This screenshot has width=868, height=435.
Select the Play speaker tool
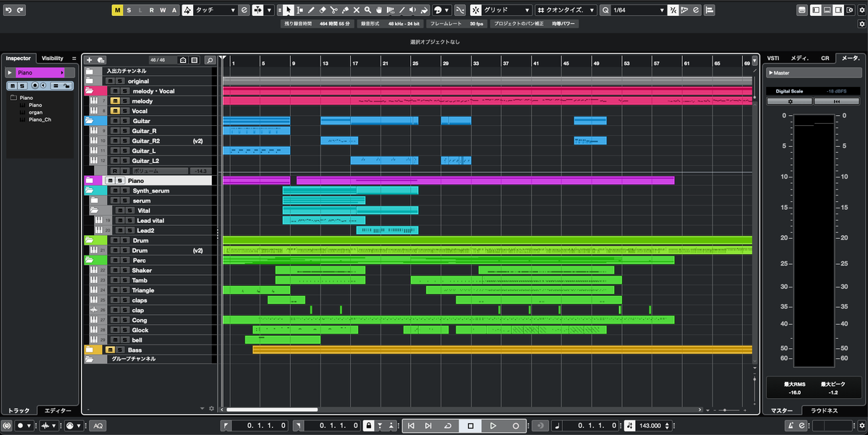tap(412, 10)
